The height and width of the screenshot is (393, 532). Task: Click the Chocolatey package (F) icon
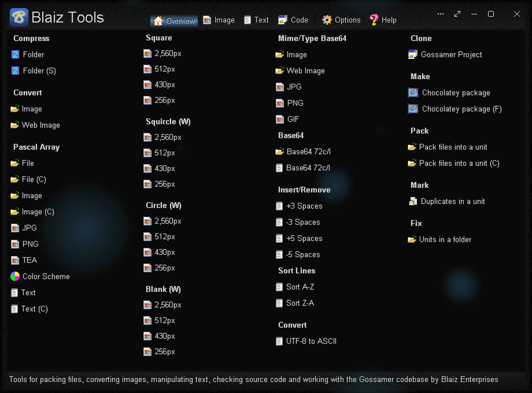[413, 109]
